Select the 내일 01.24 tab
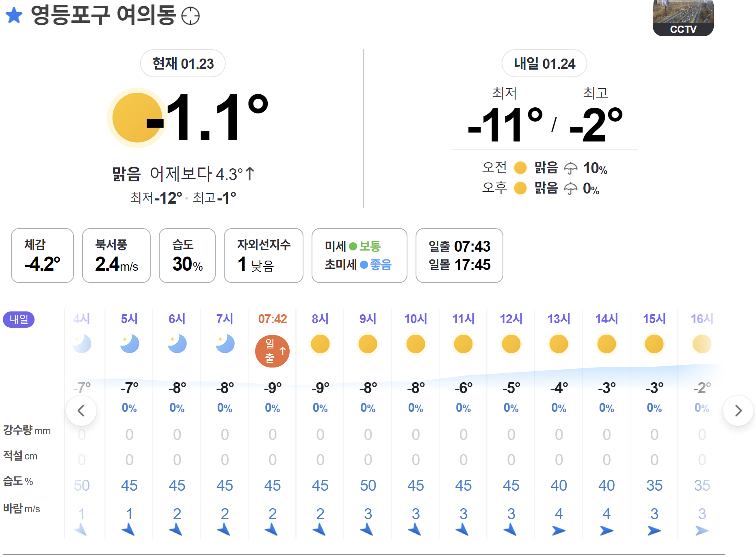This screenshot has height=557, width=756. (544, 63)
